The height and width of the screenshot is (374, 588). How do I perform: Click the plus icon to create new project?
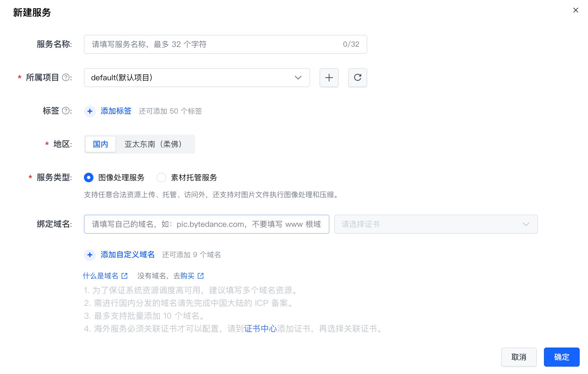coord(329,78)
